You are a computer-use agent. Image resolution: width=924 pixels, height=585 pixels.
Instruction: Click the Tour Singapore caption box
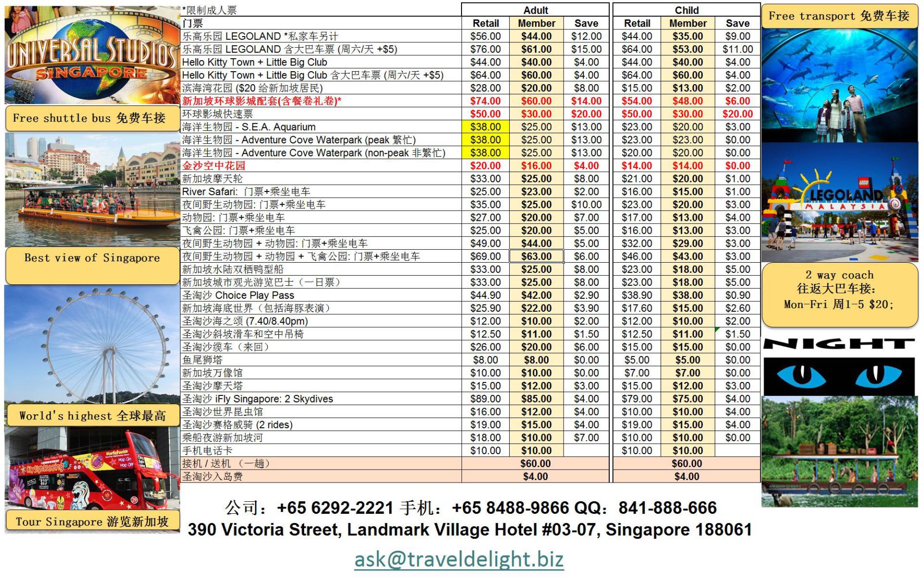pyautogui.click(x=91, y=521)
